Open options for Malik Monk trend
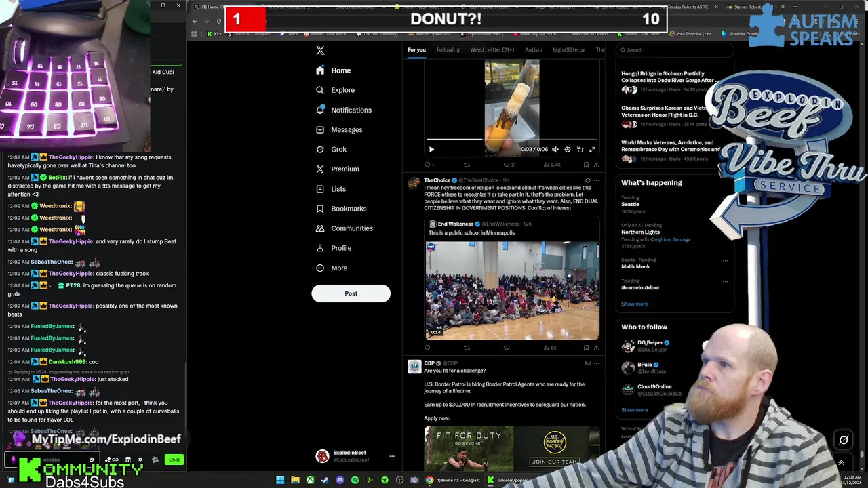 point(725,260)
